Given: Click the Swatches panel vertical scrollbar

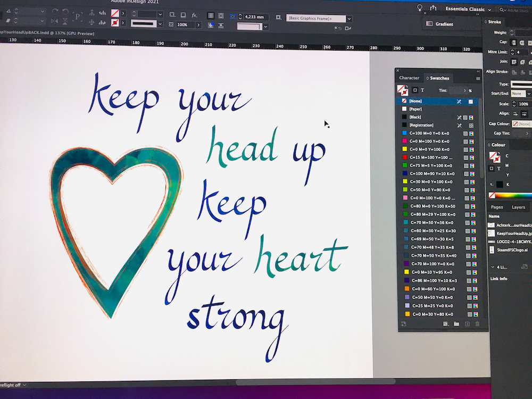Looking at the screenshot, I should [480, 139].
